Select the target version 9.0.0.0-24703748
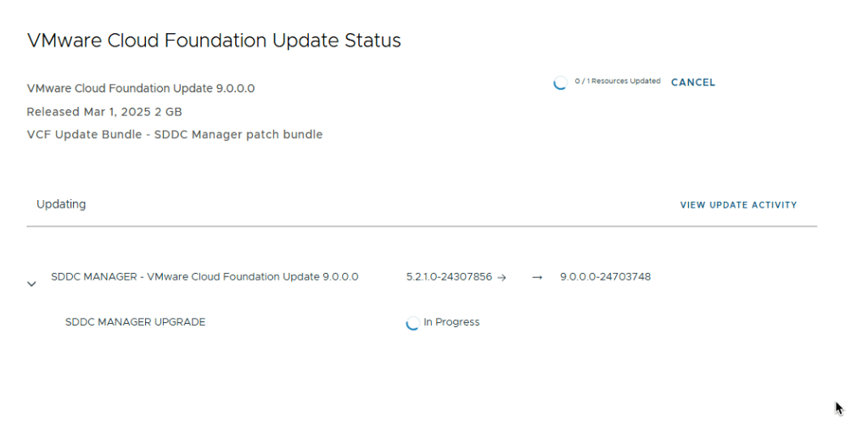 pos(605,277)
